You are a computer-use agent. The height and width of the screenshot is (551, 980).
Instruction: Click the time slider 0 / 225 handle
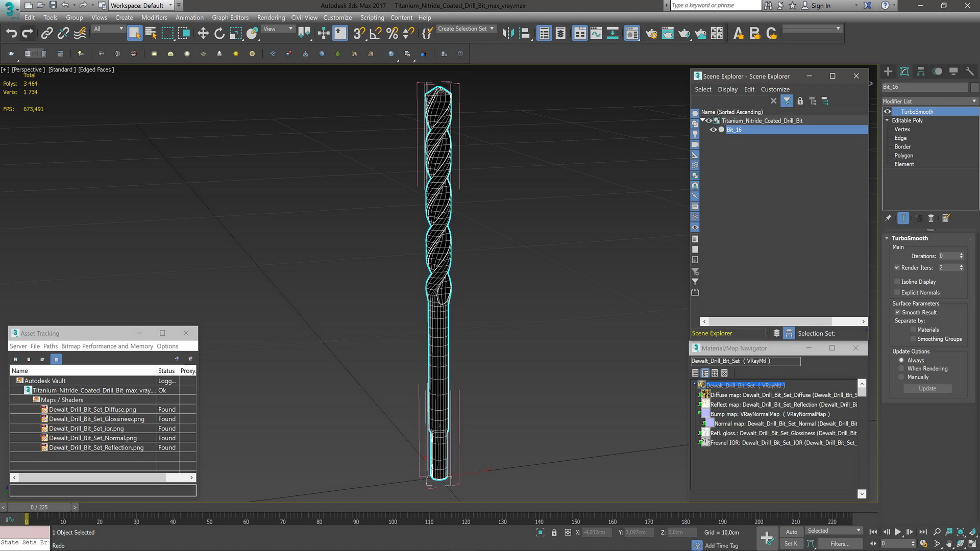[39, 507]
